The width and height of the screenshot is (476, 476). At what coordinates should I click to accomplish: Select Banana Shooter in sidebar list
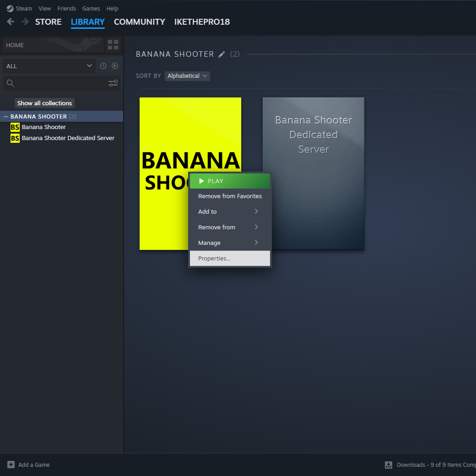44,127
